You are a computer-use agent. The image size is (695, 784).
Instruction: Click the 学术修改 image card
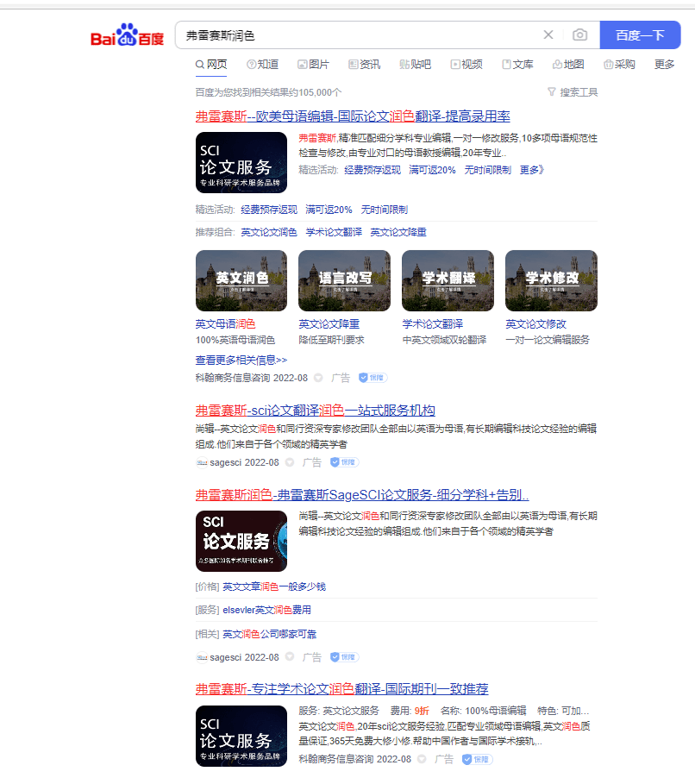(552, 280)
